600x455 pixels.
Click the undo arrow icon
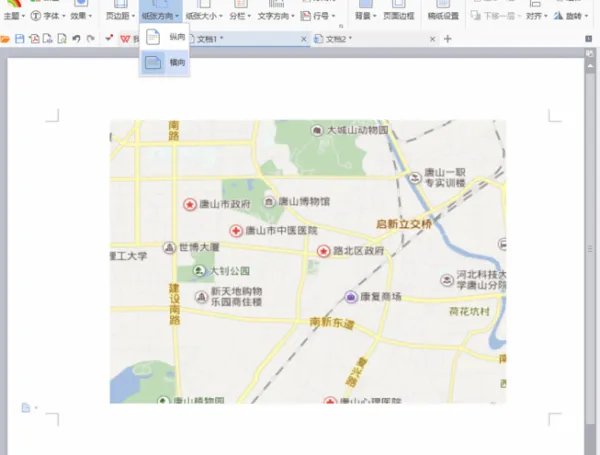(x=76, y=39)
